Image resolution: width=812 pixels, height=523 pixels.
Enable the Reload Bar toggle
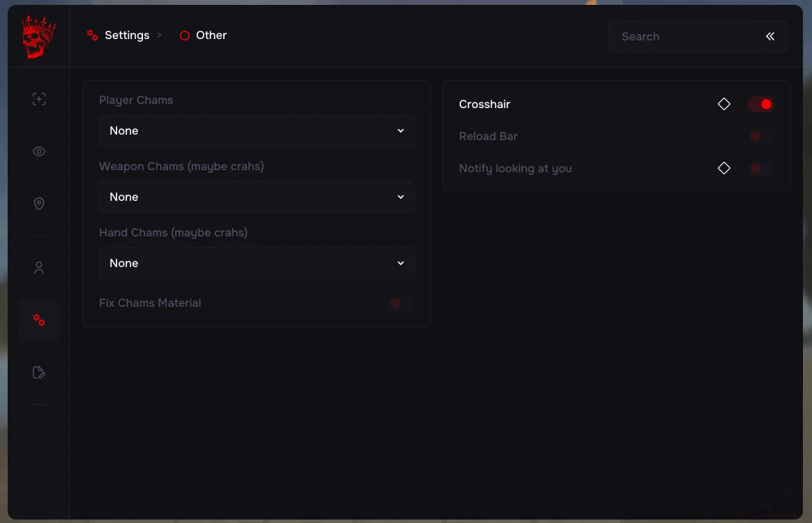pos(761,136)
